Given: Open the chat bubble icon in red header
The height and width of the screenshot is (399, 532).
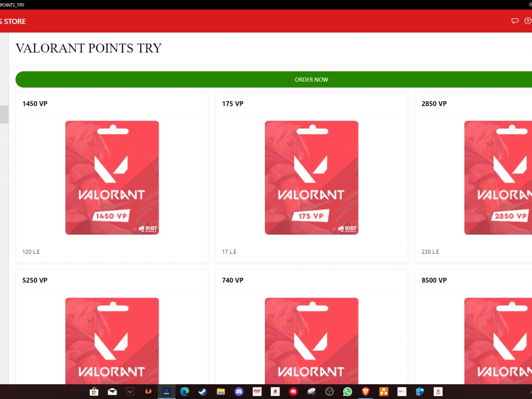Looking at the screenshot, I should pos(514,21).
